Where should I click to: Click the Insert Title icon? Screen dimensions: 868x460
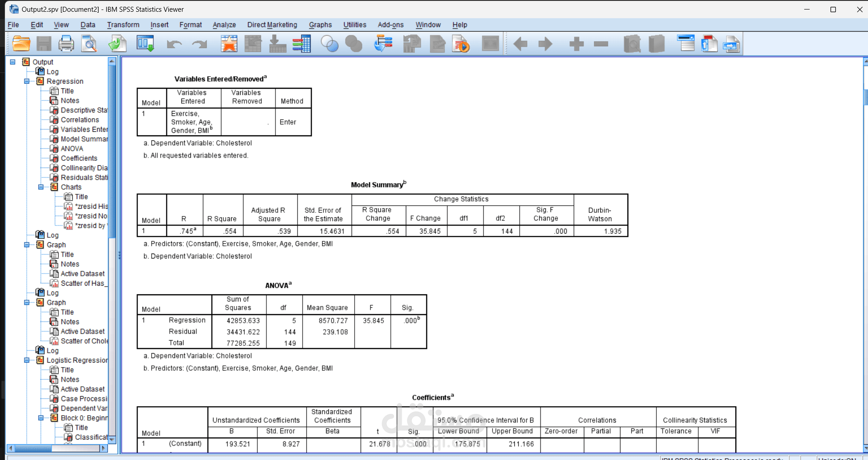coord(709,44)
